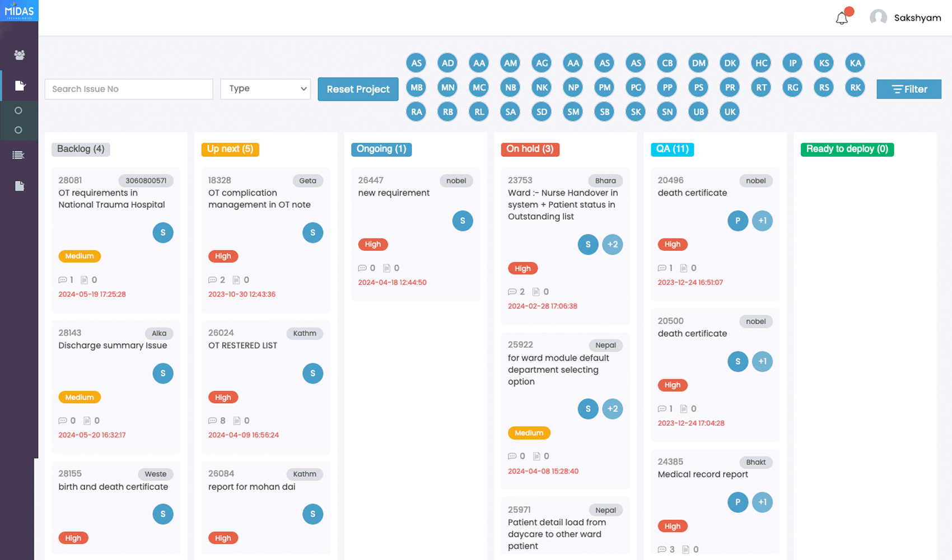Toggle the AD user filter avatar

tap(447, 63)
